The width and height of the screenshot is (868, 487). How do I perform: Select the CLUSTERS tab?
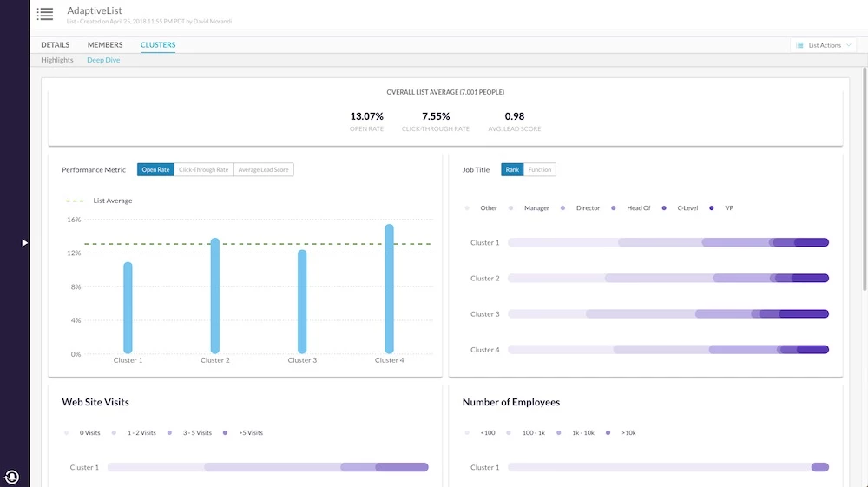point(158,45)
